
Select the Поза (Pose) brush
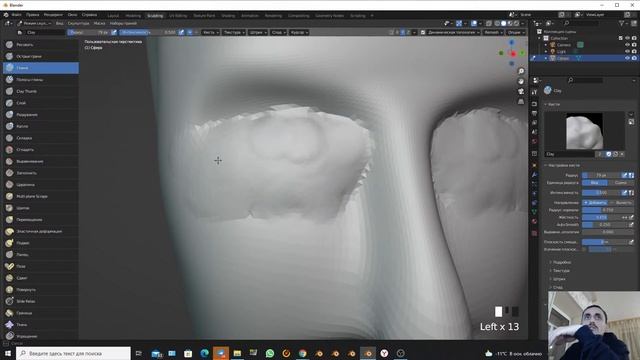click(41, 266)
